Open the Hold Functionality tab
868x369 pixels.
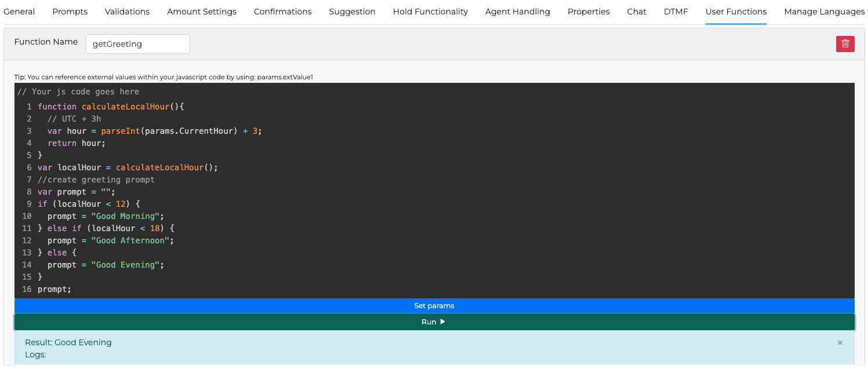tap(430, 12)
